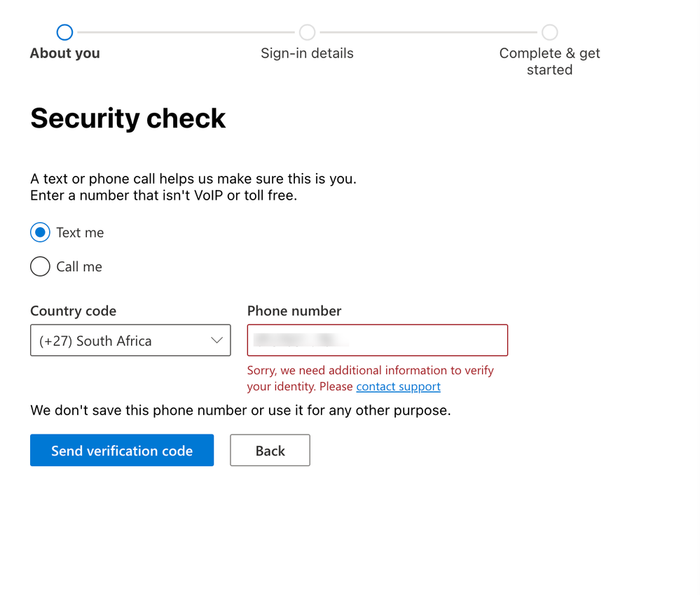
Task: Click the Complete & get started step circle
Action: (549, 32)
